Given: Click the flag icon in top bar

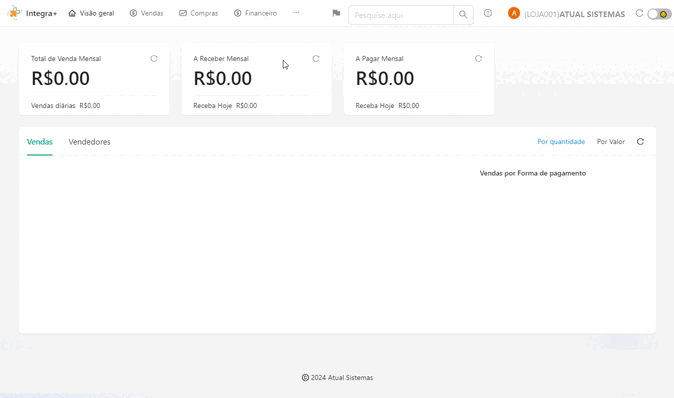Looking at the screenshot, I should [336, 13].
